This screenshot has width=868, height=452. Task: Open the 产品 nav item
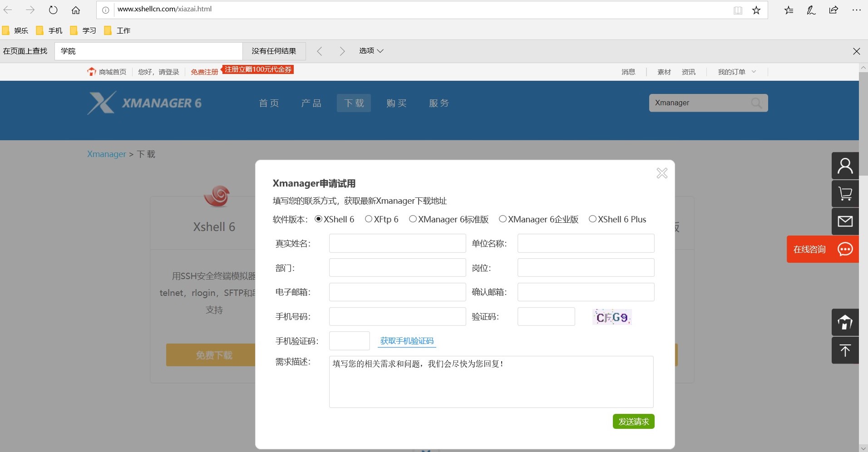[311, 103]
